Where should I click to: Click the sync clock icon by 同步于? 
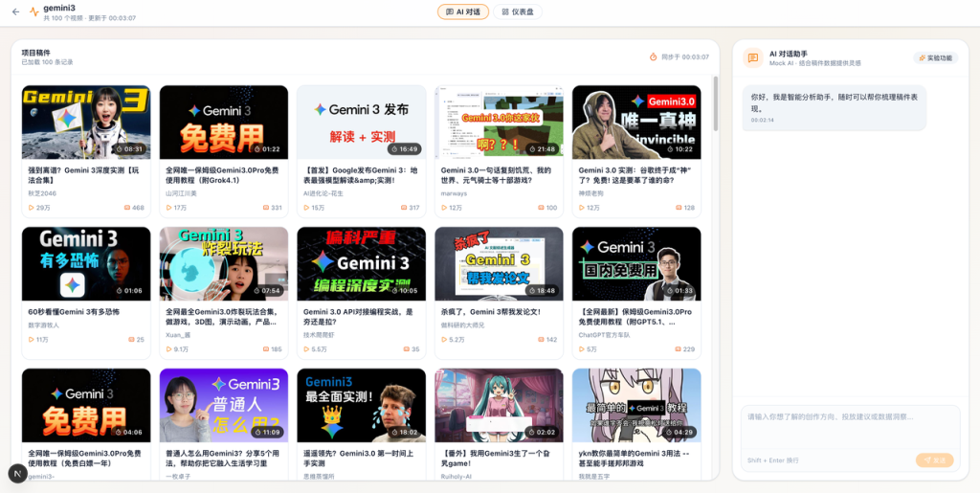pos(654,57)
